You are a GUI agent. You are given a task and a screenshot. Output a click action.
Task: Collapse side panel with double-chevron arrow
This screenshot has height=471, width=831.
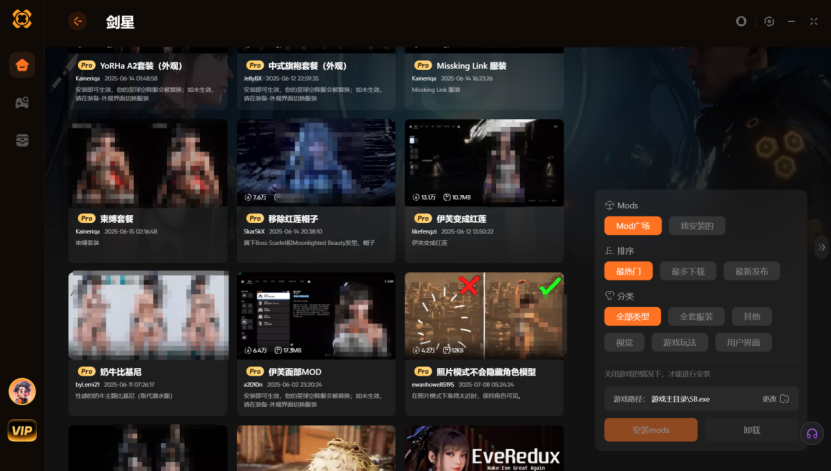(822, 247)
